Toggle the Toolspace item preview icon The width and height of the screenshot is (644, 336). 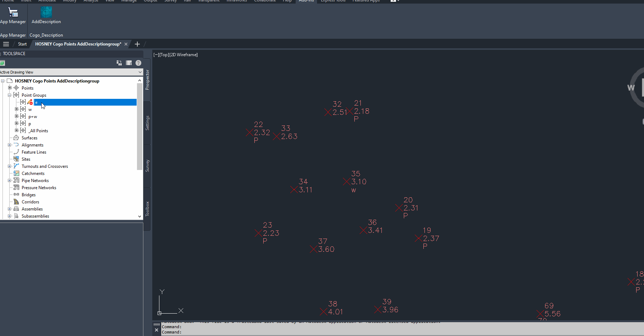pos(119,63)
